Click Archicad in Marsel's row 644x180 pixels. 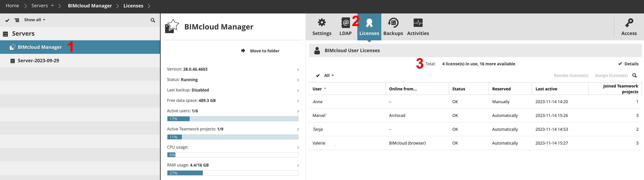(397, 115)
